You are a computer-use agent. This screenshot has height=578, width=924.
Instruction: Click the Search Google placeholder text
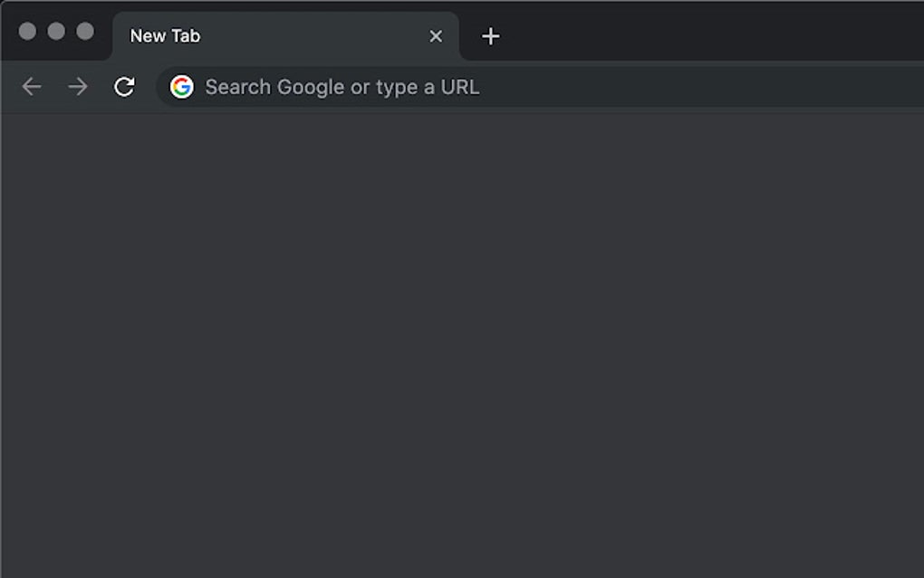(342, 87)
